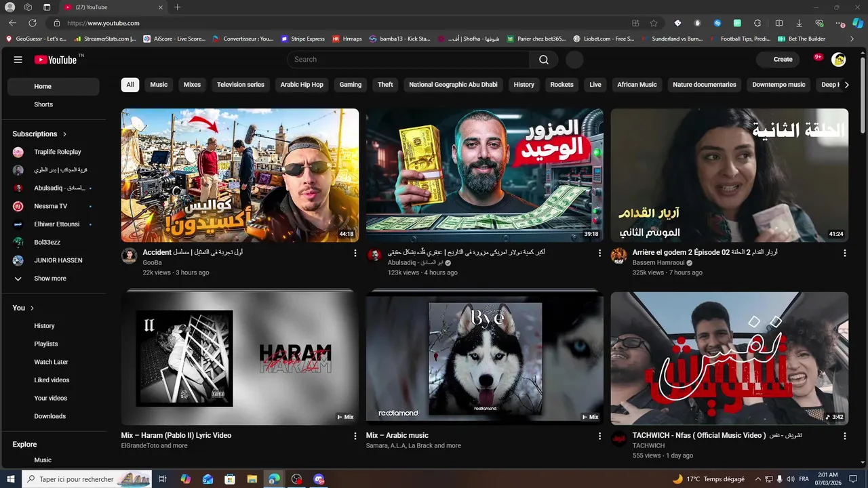Open a new browser tab

pyautogui.click(x=178, y=7)
